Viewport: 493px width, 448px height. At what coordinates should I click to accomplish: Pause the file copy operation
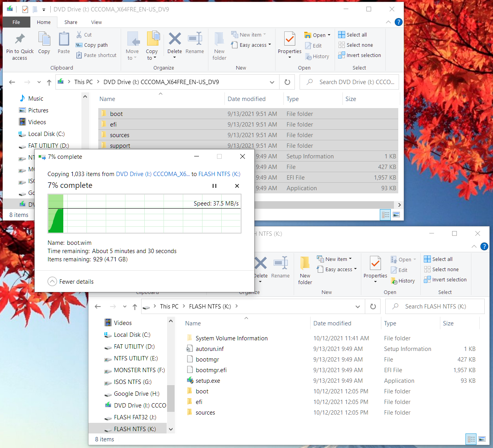click(214, 186)
